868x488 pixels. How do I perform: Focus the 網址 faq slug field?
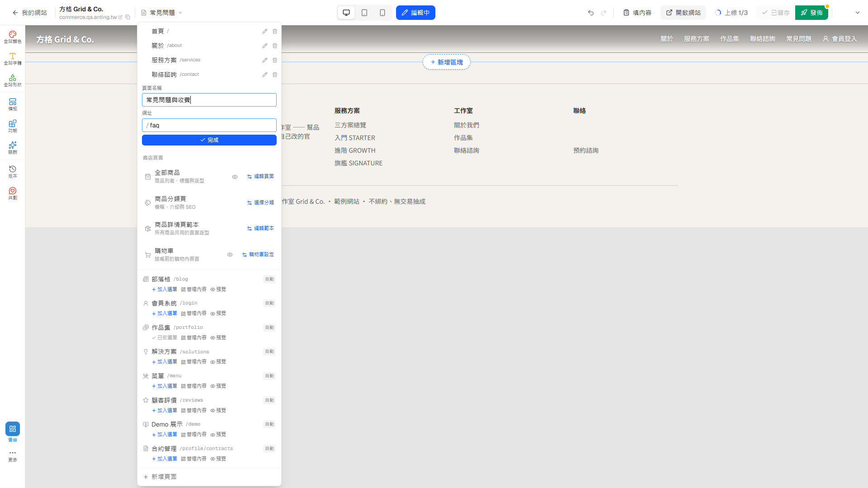209,125
